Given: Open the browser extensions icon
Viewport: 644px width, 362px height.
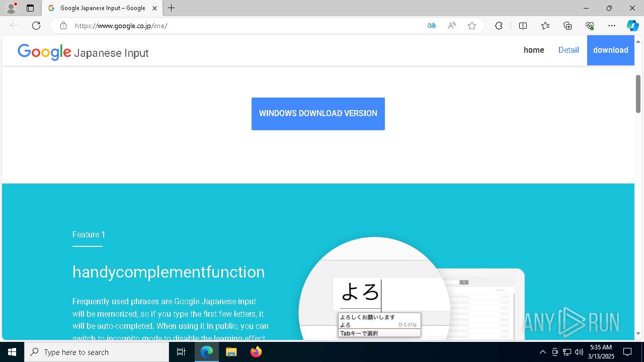Looking at the screenshot, I should pyautogui.click(x=499, y=26).
